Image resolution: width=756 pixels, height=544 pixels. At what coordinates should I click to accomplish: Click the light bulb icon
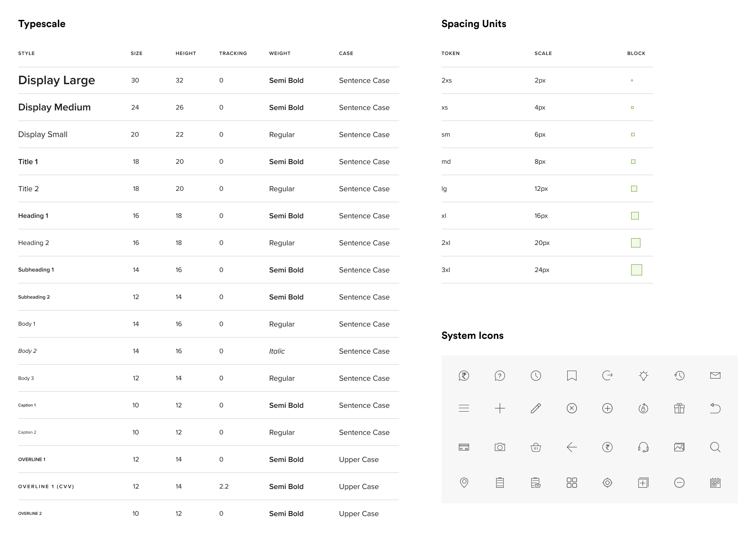(643, 376)
